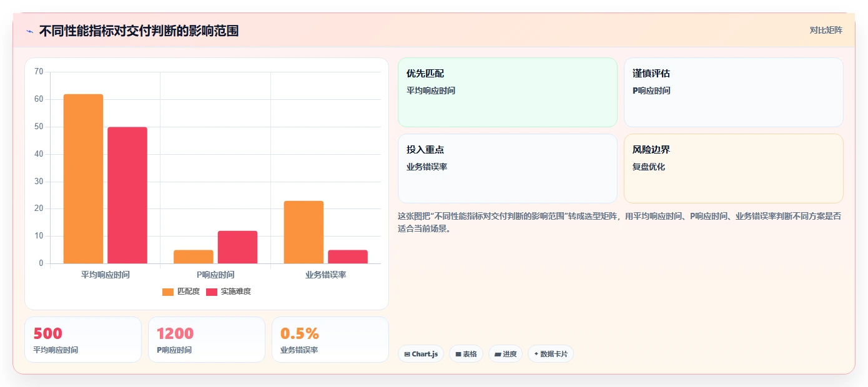Screen dimensions: 868x387
Task: Toggle the 实施难度 legend color box
Action: coord(212,291)
